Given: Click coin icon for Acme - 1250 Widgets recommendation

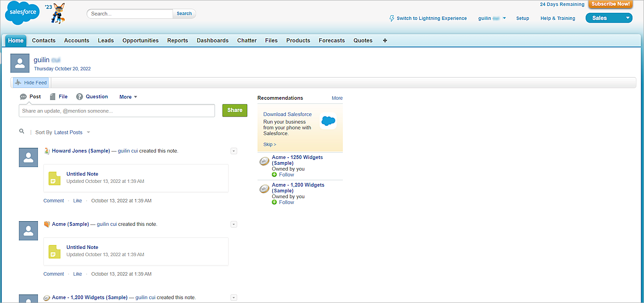Looking at the screenshot, I should pos(264,162).
